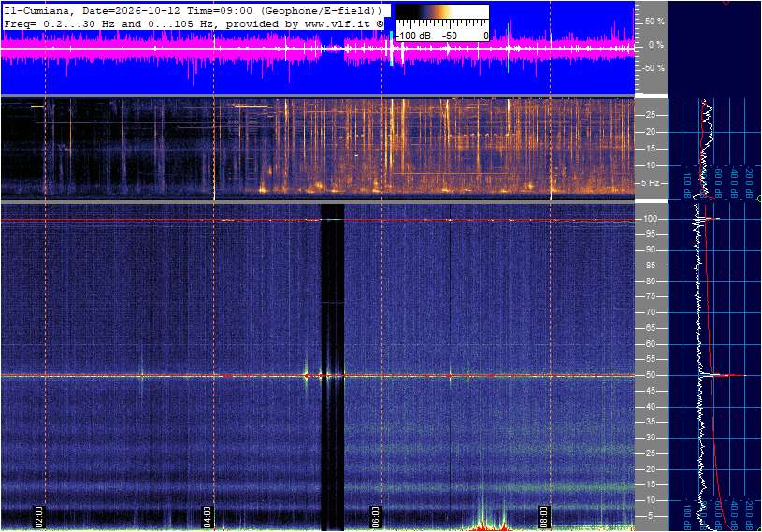Click the black data gap in E-field spectrogram

pos(333,367)
